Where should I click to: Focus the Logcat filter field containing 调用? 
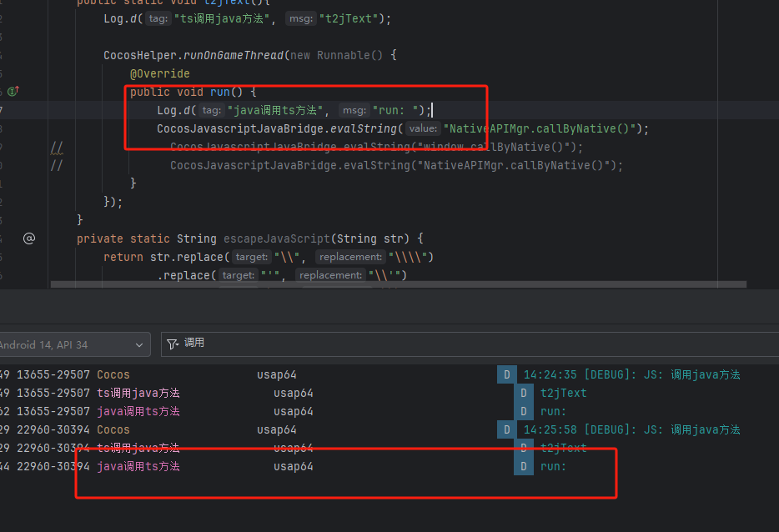(470, 344)
